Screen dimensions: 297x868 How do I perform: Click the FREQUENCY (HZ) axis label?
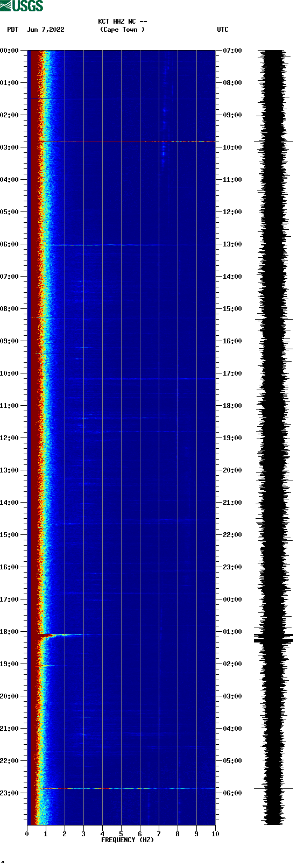(x=128, y=840)
